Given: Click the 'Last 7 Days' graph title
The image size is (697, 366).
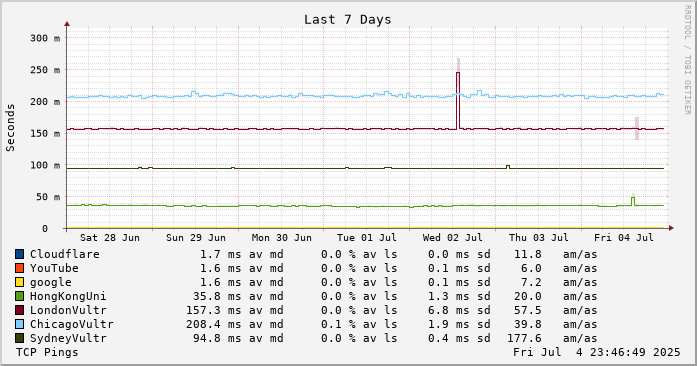Looking at the screenshot, I should point(348,20).
